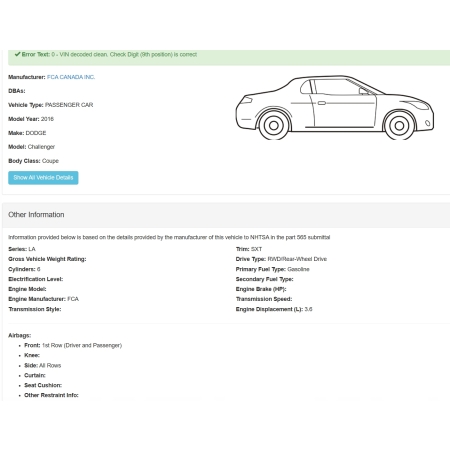Click the green checkmark icon beside Error Text
The width and height of the screenshot is (450, 450).
(17, 54)
